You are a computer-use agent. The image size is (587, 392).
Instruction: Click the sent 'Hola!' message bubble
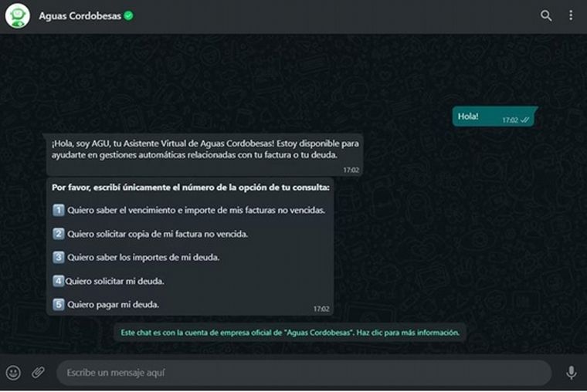495,117
